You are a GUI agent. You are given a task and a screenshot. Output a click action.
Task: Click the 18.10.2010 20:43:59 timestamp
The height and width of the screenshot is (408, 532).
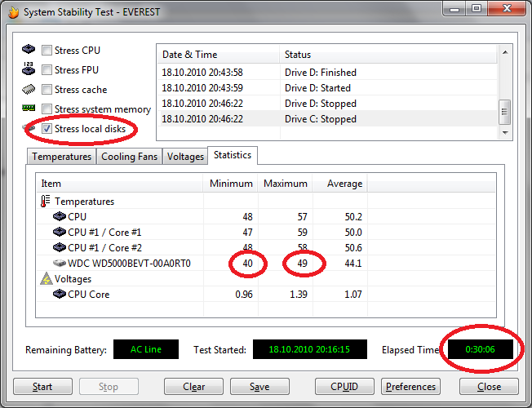pos(202,88)
